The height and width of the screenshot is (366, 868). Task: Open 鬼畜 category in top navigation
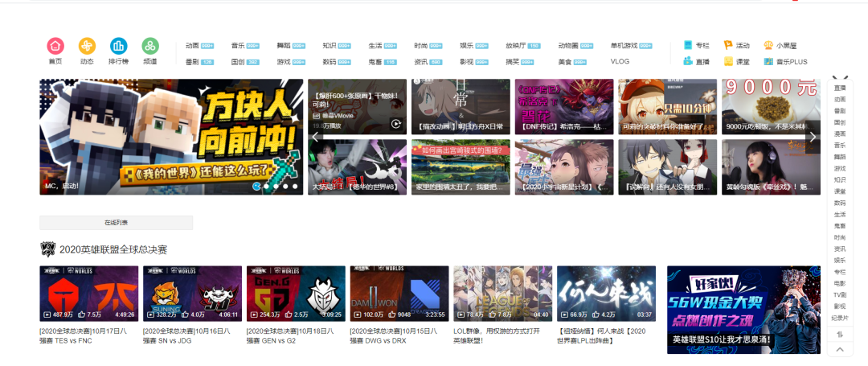[375, 61]
